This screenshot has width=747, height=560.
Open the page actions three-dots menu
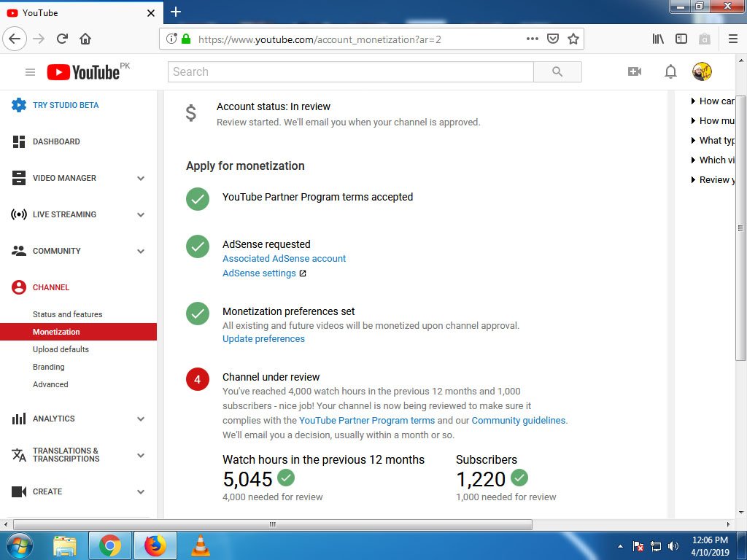(x=532, y=39)
